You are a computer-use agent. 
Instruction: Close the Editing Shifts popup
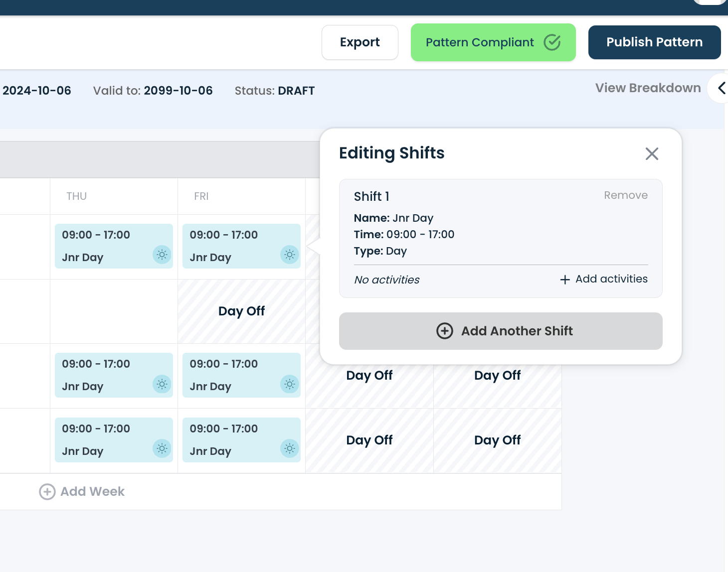pos(652,153)
